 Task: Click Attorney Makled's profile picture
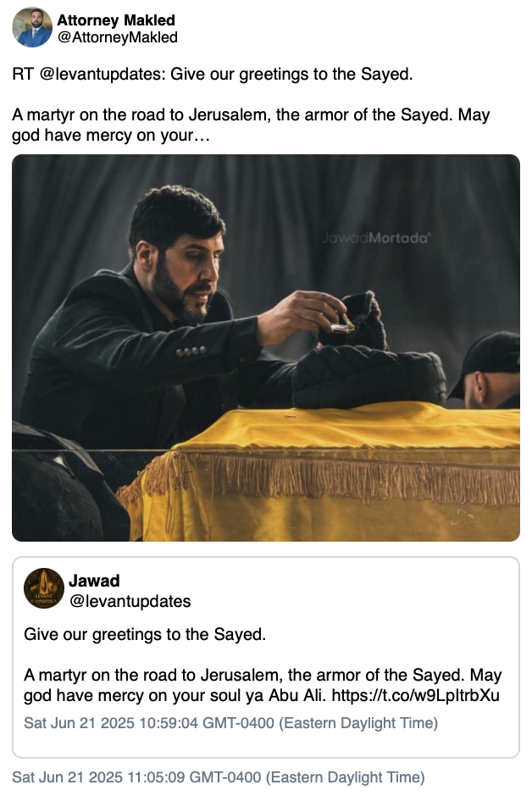click(32, 27)
